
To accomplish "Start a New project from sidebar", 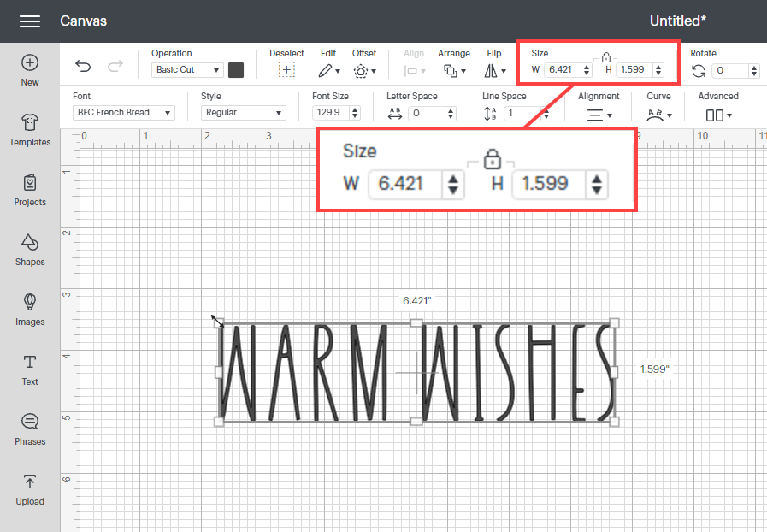I will pos(30,70).
